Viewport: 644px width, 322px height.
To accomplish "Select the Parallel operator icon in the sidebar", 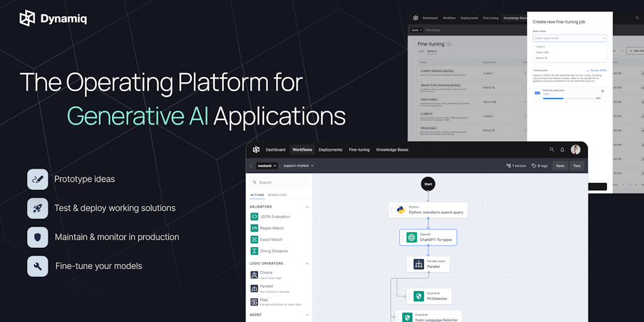I will [x=254, y=288].
